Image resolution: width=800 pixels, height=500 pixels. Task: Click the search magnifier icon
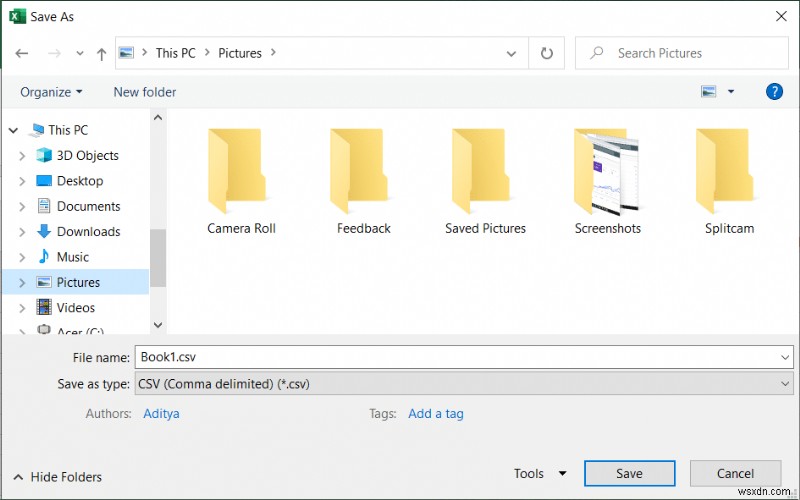click(x=596, y=53)
